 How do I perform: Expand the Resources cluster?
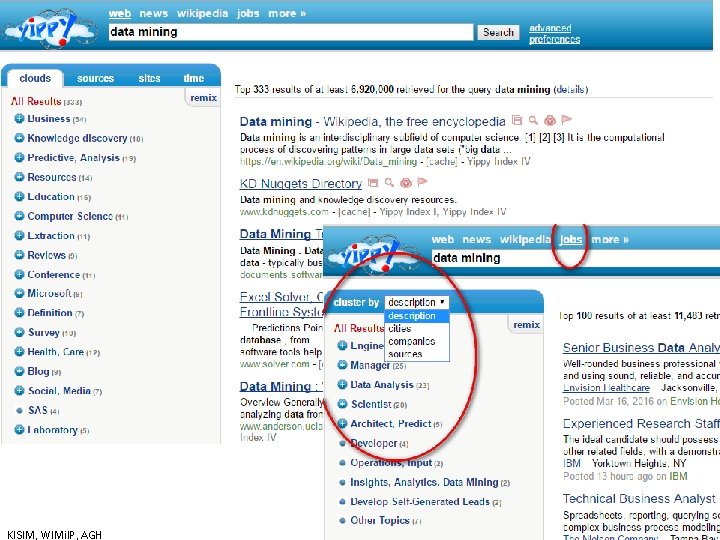[19, 177]
